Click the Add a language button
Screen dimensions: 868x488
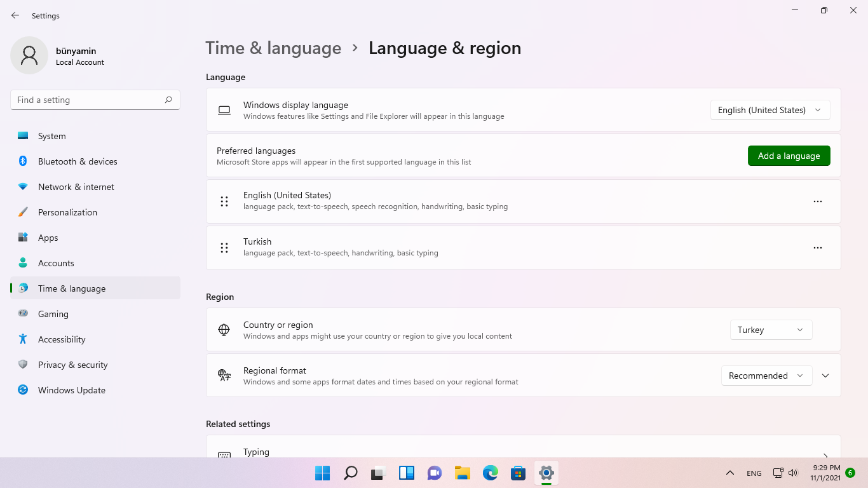[789, 156]
